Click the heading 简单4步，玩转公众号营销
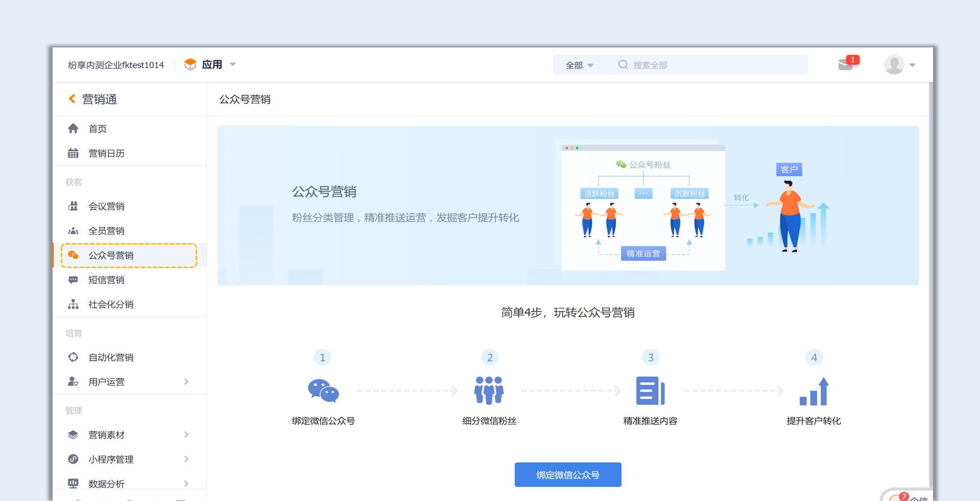Viewport: 980px width, 501px height. coord(568,313)
